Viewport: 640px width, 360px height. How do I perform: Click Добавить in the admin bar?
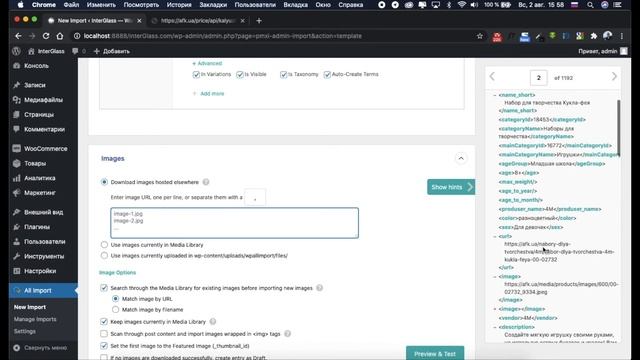point(112,51)
